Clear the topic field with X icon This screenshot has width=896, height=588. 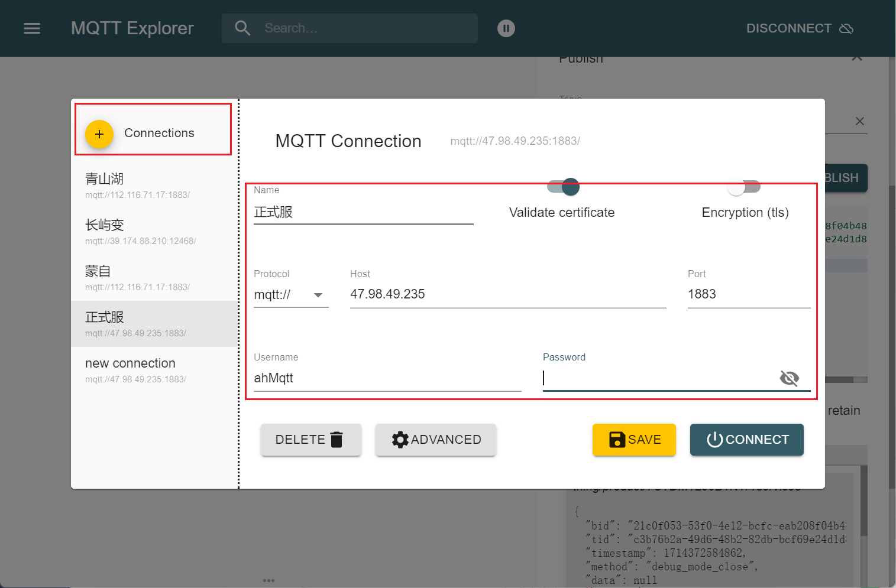pyautogui.click(x=859, y=121)
